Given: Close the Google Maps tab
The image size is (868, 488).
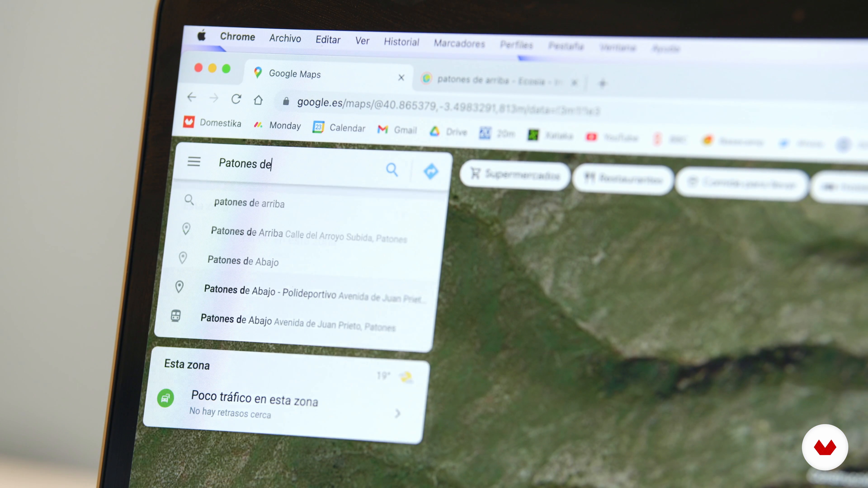Looking at the screenshot, I should click(401, 77).
